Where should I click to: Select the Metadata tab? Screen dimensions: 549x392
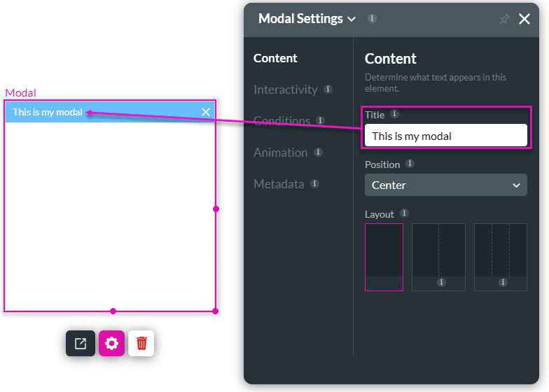tap(279, 184)
